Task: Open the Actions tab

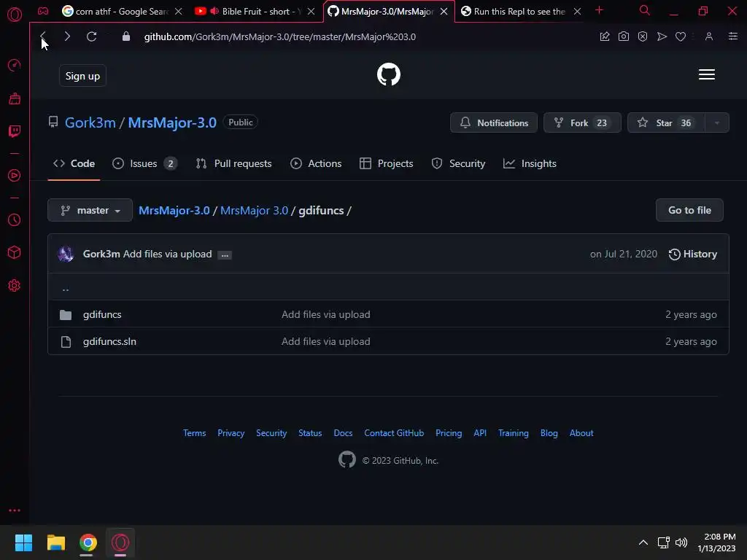Action: tap(316, 163)
